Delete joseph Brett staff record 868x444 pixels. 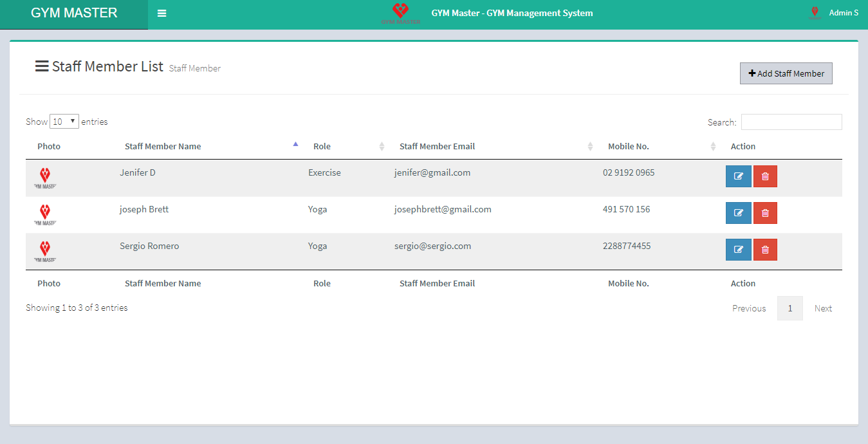765,213
